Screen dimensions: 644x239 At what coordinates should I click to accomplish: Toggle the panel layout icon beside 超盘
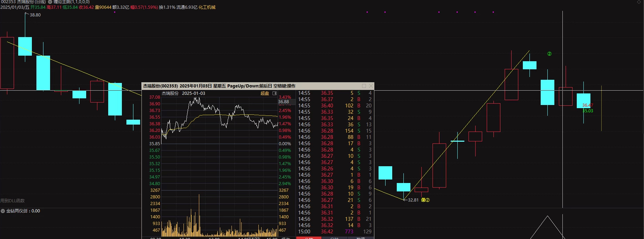click(275, 93)
